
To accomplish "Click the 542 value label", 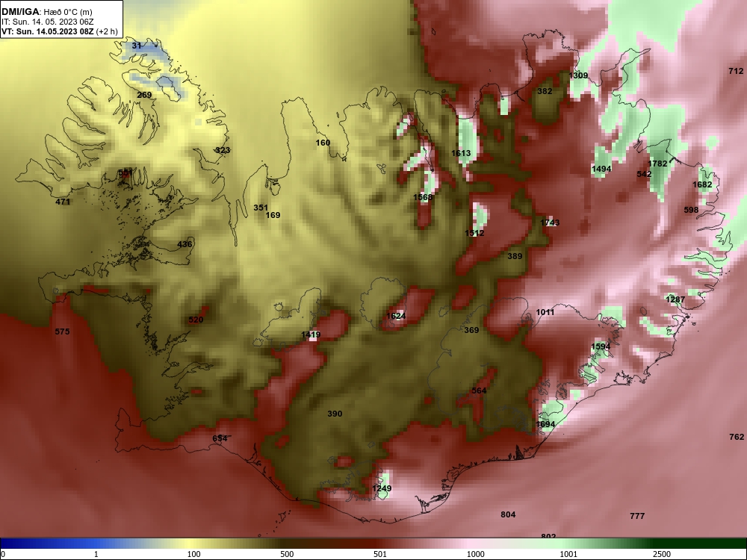I will coord(644,174).
